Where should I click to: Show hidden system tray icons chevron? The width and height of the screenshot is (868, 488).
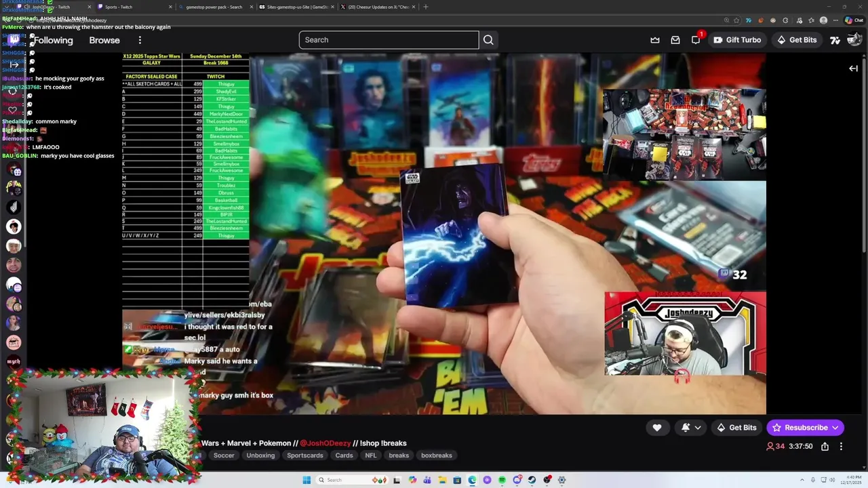tap(802, 480)
